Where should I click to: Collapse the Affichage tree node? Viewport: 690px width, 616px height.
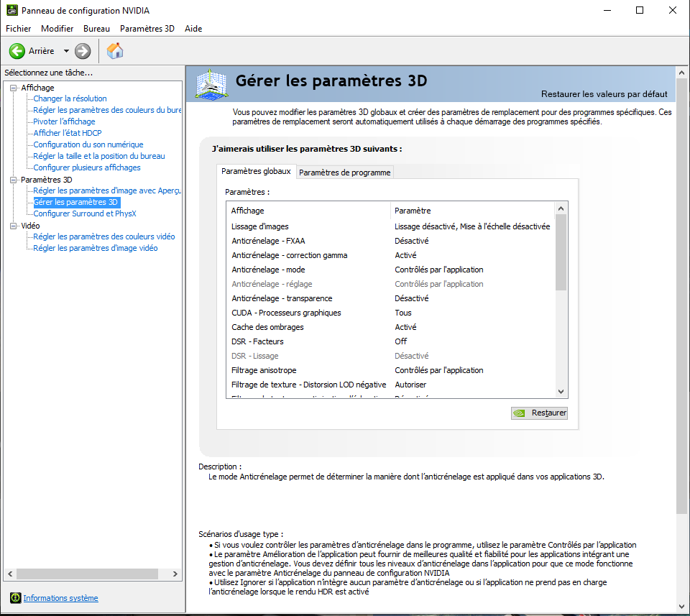coord(13,88)
